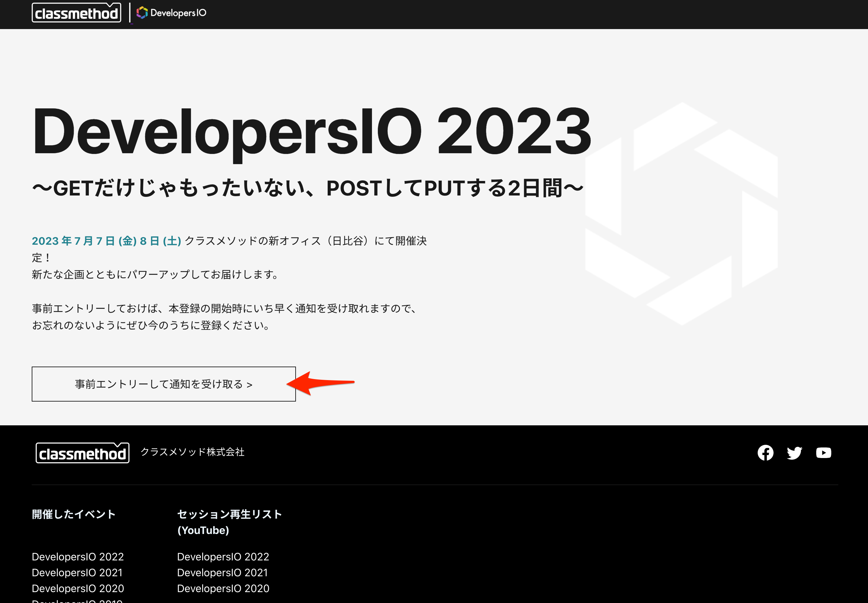Click the subtitle GETだけじゃもったいない tagline
This screenshot has height=603, width=868.
[308, 188]
